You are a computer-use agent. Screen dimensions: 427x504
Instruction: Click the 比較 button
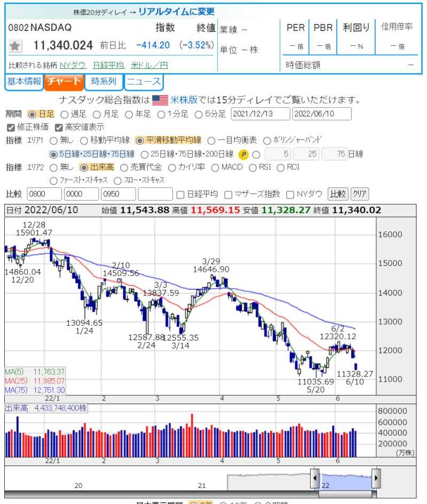coord(338,194)
